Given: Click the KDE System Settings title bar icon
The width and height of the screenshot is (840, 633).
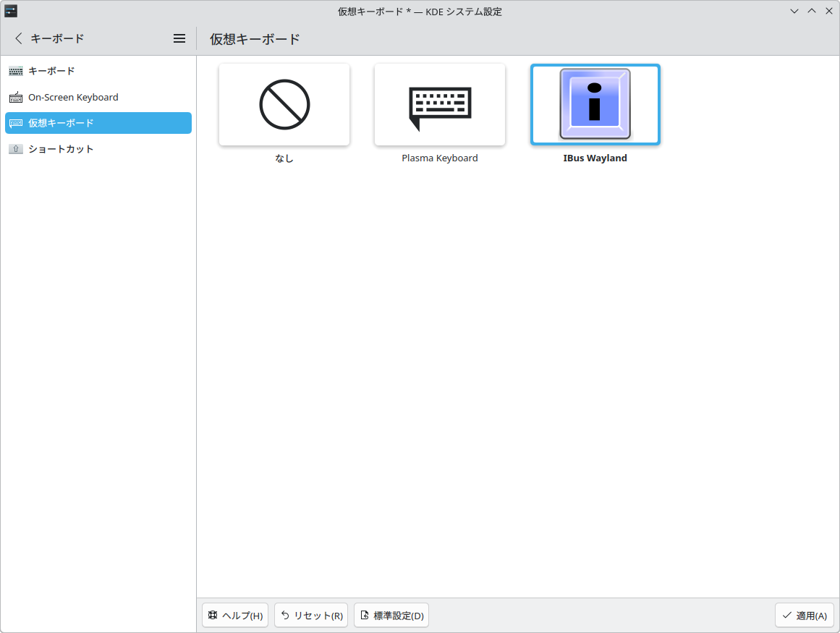Looking at the screenshot, I should point(11,11).
